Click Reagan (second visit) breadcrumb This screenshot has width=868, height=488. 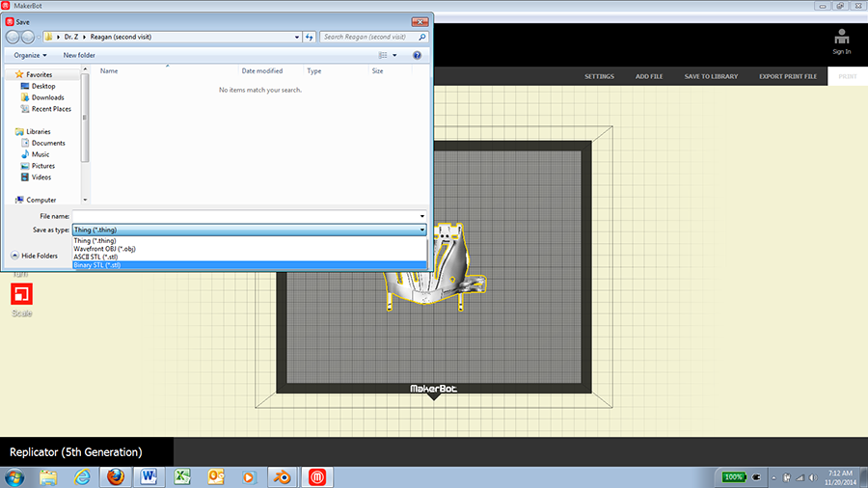[121, 37]
